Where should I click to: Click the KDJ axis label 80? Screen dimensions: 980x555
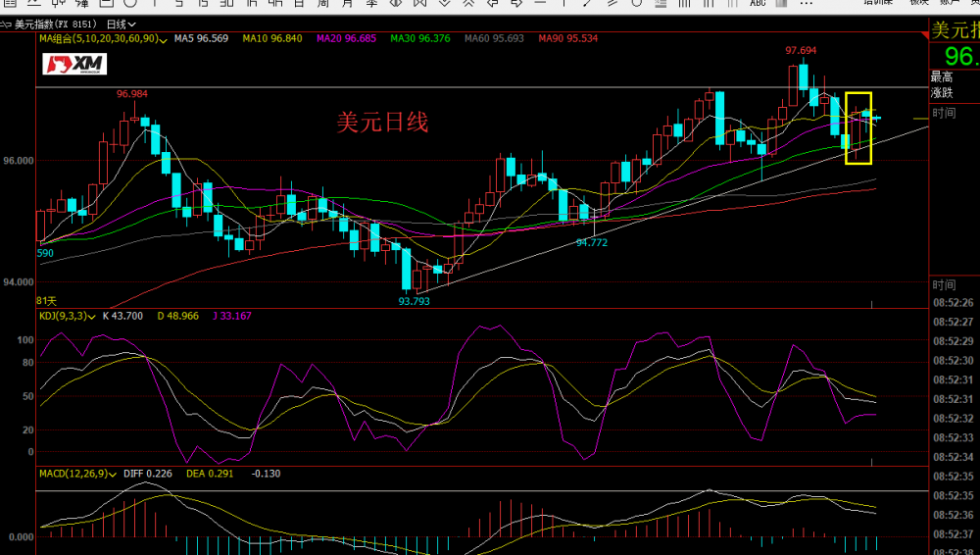(x=28, y=363)
